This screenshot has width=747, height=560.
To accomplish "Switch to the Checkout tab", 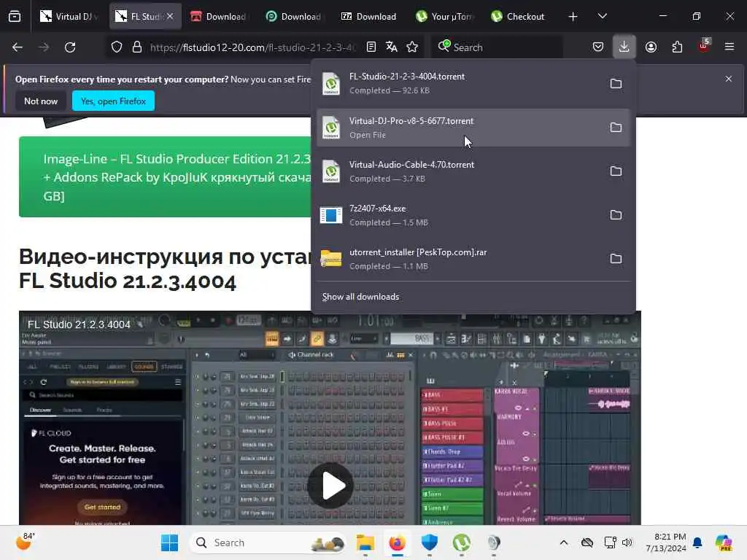I will (x=519, y=17).
